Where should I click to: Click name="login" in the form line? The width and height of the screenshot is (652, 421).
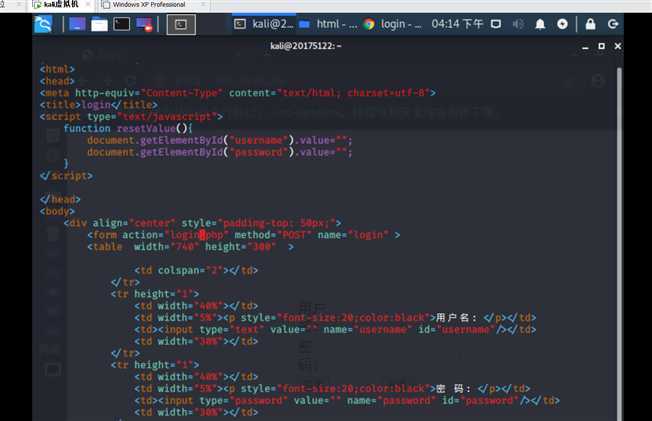coord(353,235)
